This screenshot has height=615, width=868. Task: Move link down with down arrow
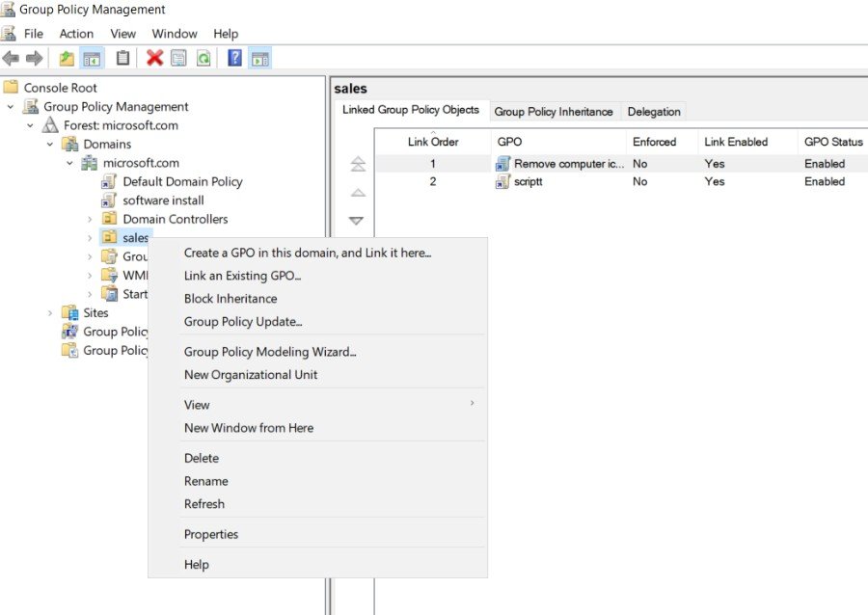(356, 221)
